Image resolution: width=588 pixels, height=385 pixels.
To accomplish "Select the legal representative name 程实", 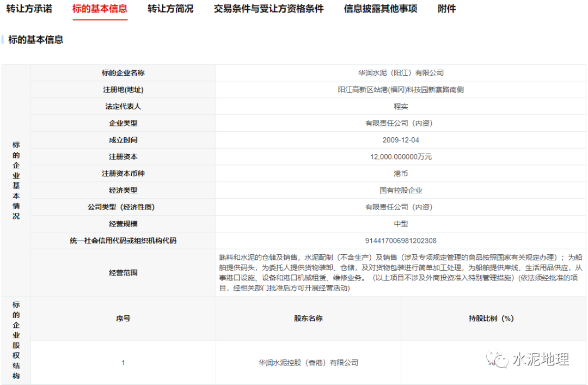I will tap(401, 107).
